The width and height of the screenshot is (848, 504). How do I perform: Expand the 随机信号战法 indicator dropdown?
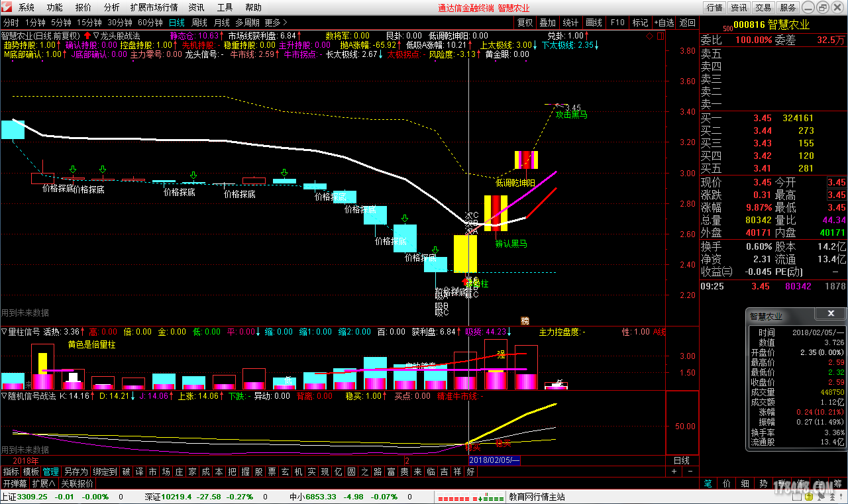coord(4,396)
